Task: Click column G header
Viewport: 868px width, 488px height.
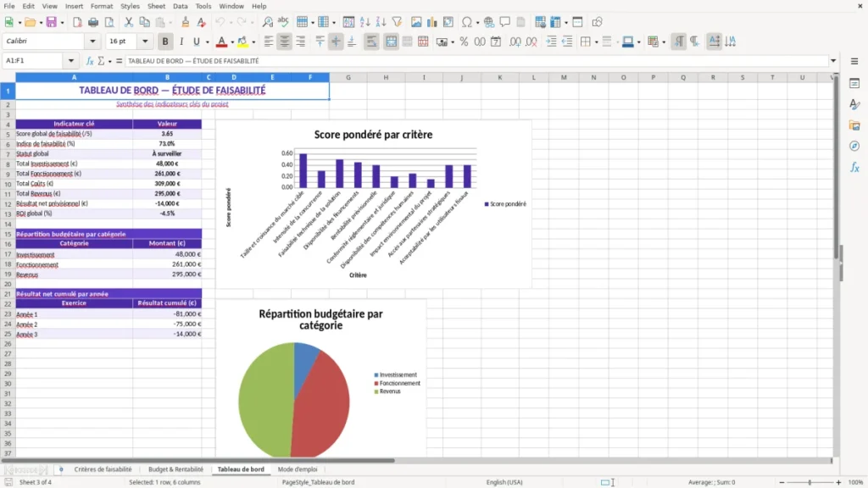Action: click(x=348, y=77)
